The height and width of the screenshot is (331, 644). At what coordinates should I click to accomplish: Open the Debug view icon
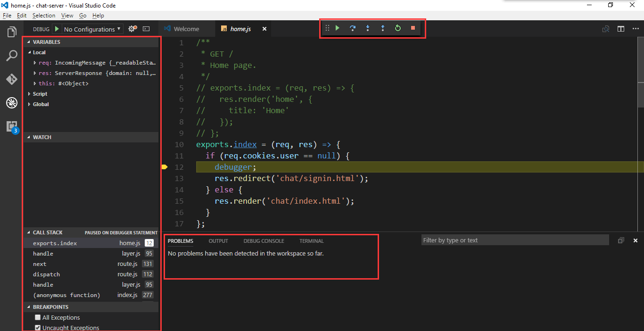pyautogui.click(x=11, y=102)
